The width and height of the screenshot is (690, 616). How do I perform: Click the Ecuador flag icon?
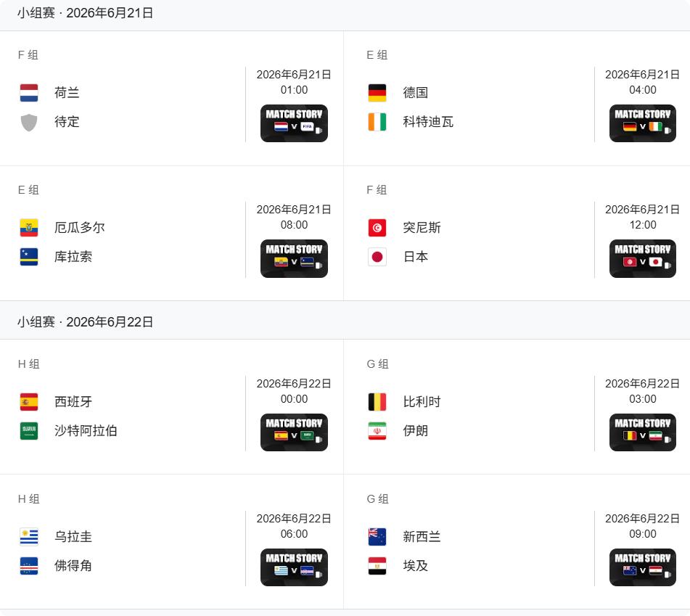pyautogui.click(x=29, y=228)
